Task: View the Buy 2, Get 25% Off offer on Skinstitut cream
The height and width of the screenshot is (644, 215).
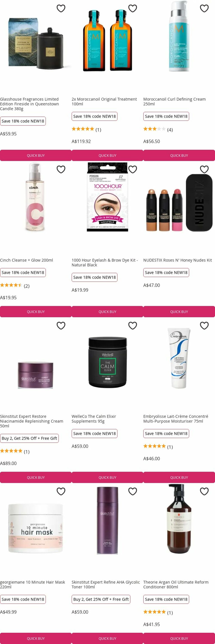Action: pyautogui.click(x=29, y=438)
